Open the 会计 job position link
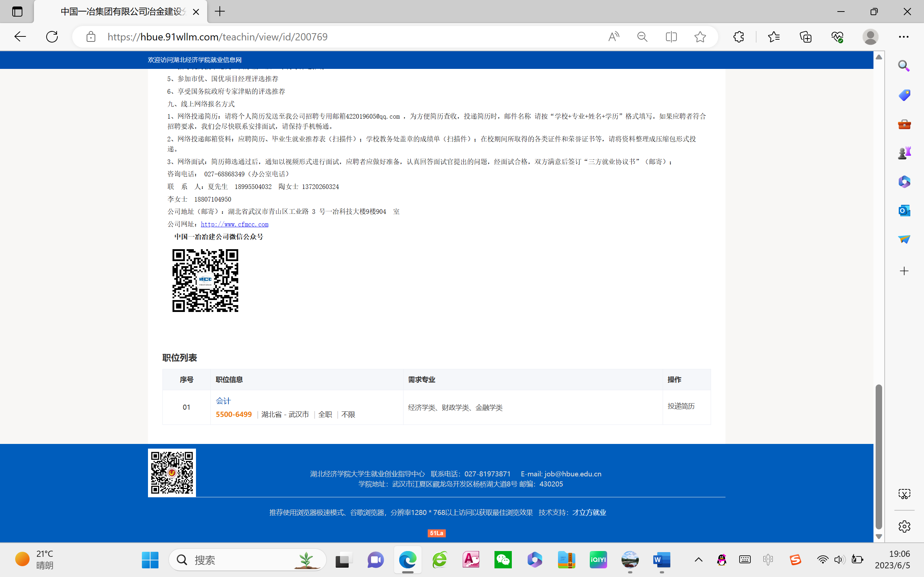Screen dimensions: 924x577 coord(223,401)
